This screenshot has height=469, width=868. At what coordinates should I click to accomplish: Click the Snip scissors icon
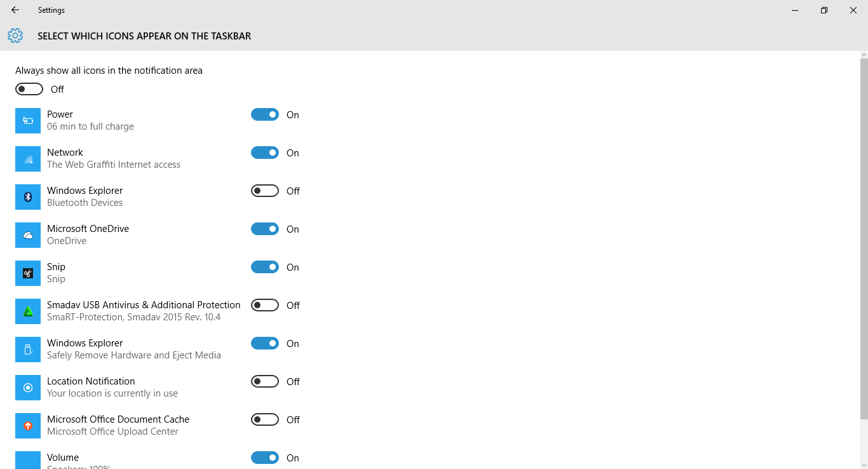28,273
